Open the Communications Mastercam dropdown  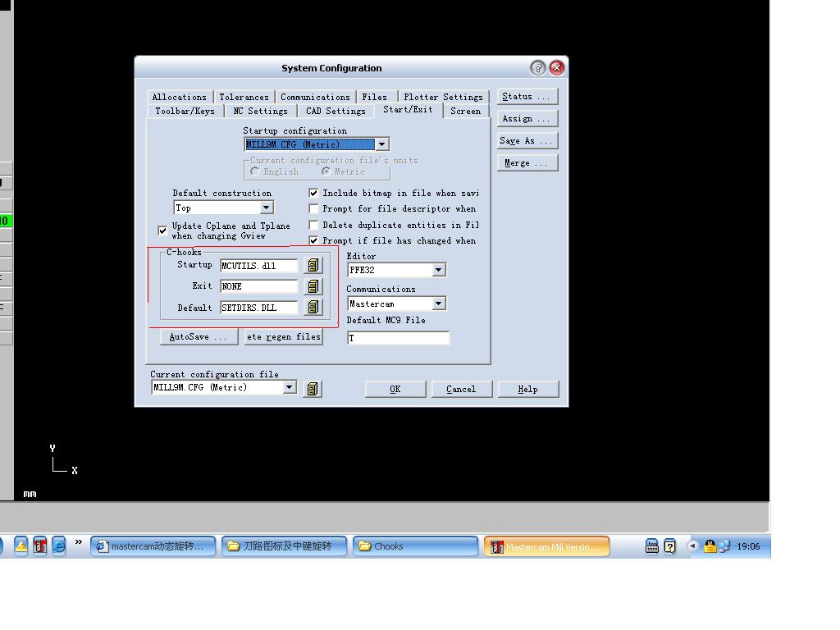(438, 304)
